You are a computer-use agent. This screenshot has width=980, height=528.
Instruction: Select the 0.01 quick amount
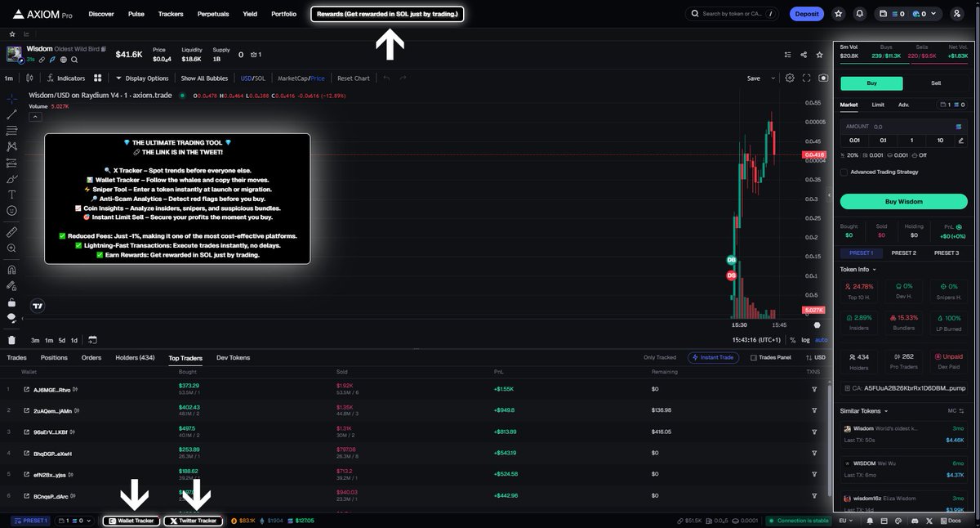(854, 141)
